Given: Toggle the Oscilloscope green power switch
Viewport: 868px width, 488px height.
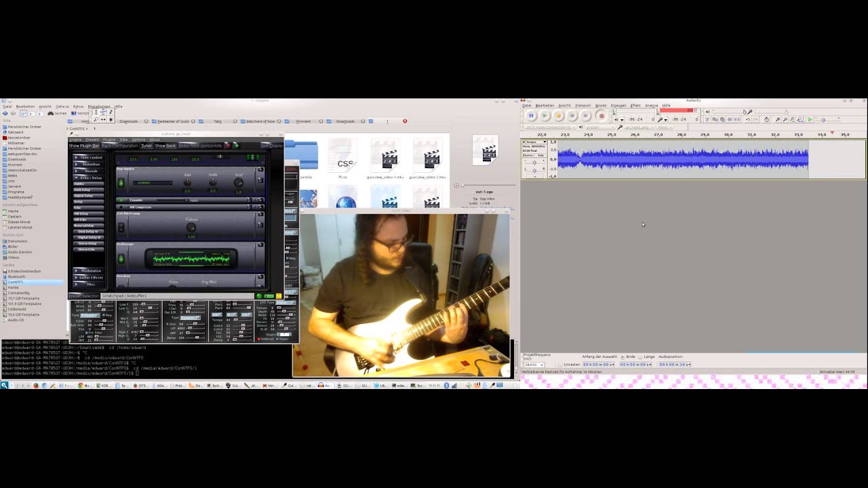Looking at the screenshot, I should [121, 259].
